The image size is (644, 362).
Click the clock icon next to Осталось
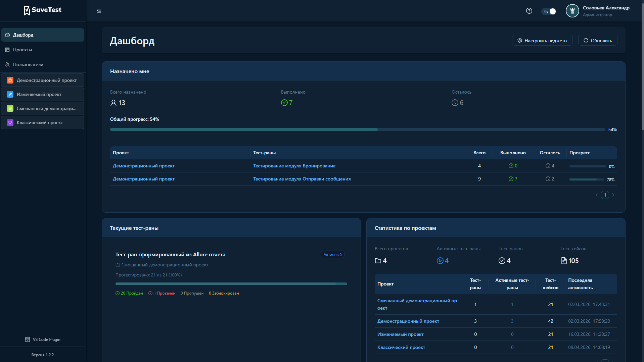coord(455,103)
